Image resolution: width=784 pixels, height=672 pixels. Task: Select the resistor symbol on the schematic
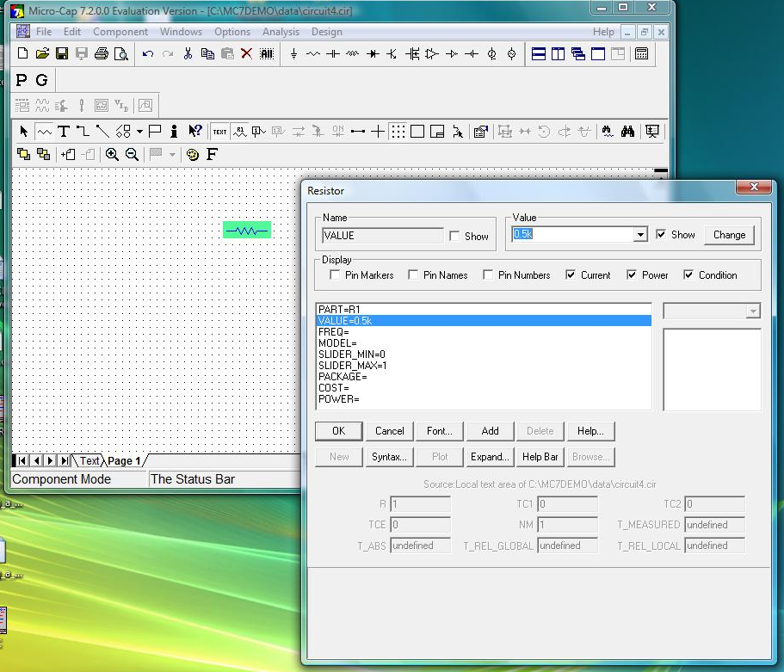247,230
